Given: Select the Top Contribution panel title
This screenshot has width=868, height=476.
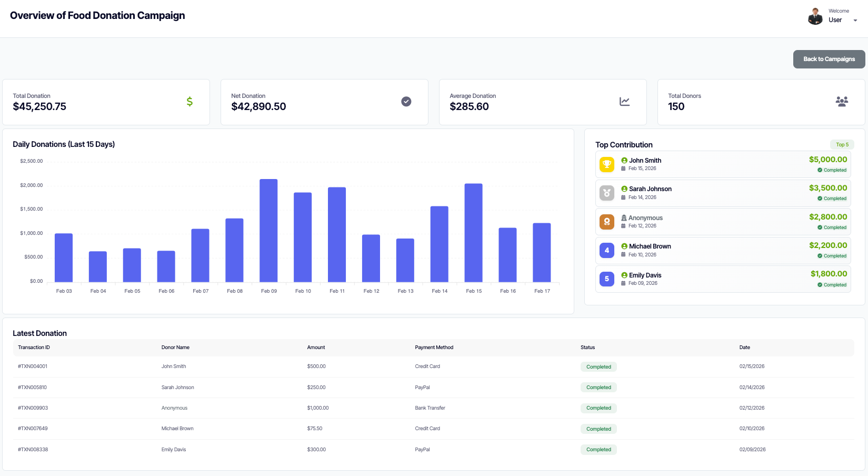Looking at the screenshot, I should pos(624,145).
